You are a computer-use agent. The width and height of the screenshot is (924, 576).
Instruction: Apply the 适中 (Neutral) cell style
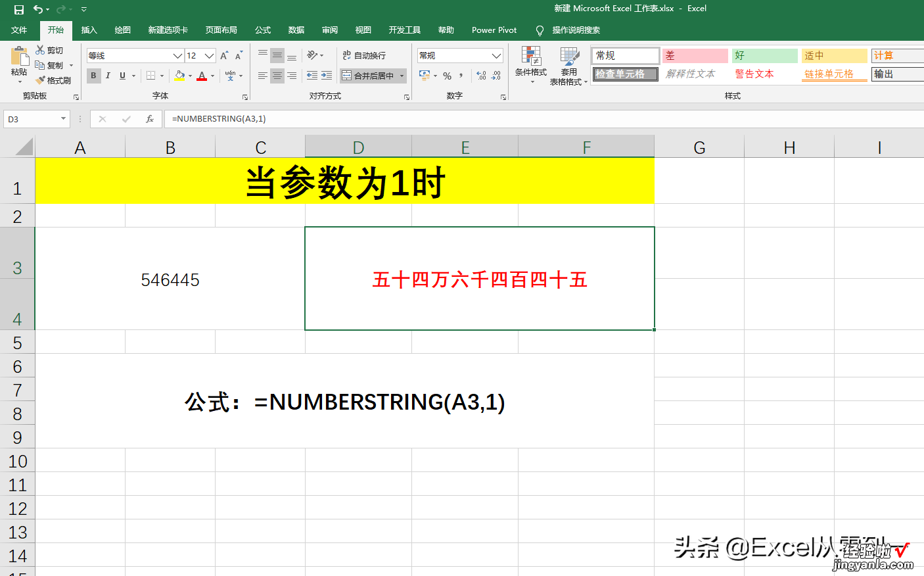coord(835,56)
